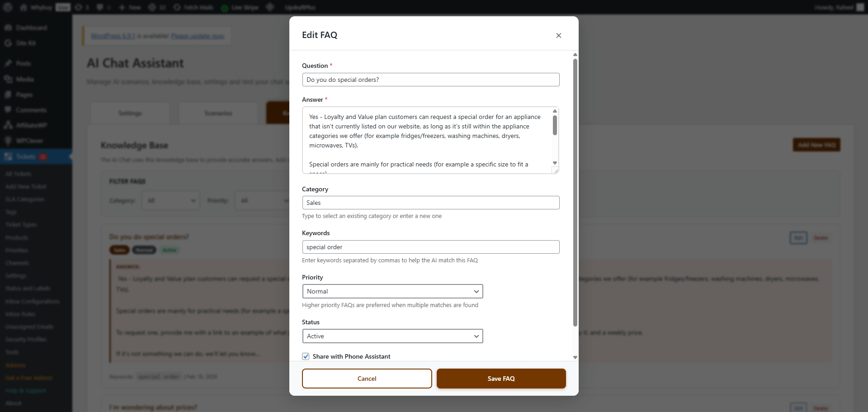
Task: Click the home icon beside site name
Action: pyautogui.click(x=24, y=7)
